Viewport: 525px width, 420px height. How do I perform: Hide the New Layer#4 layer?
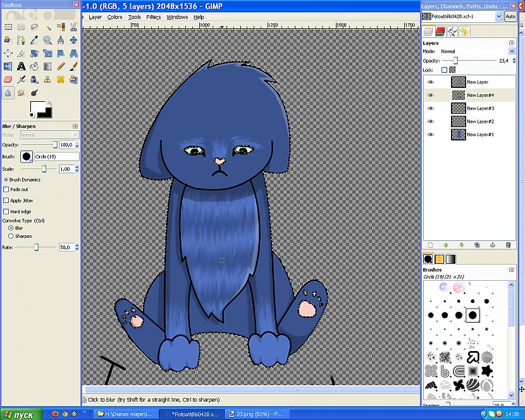[431, 95]
